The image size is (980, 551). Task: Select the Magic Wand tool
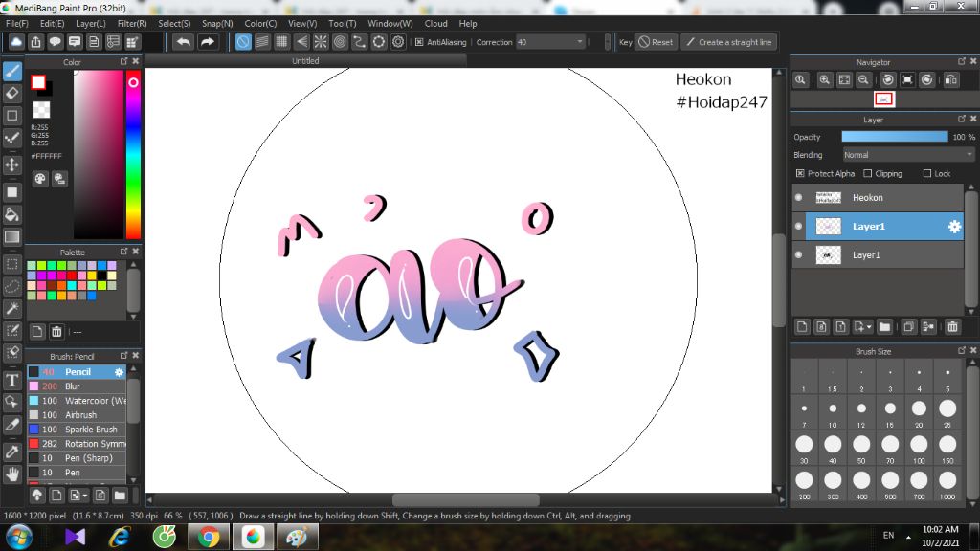coord(11,308)
